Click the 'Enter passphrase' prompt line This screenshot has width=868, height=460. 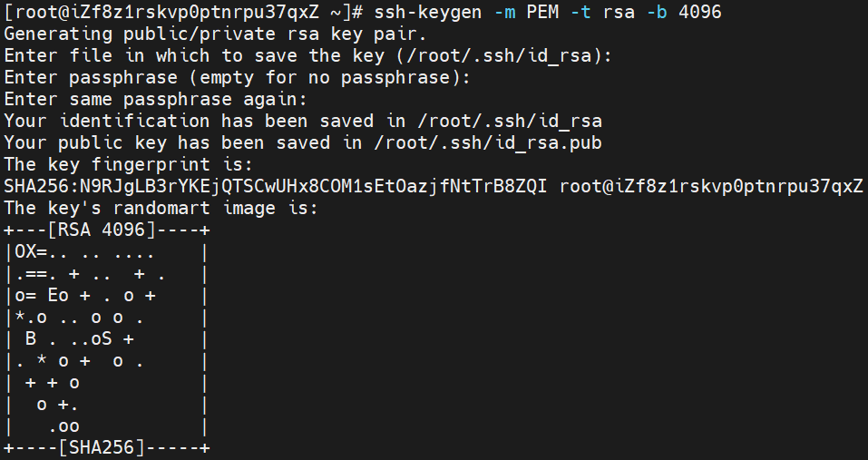coord(237,77)
